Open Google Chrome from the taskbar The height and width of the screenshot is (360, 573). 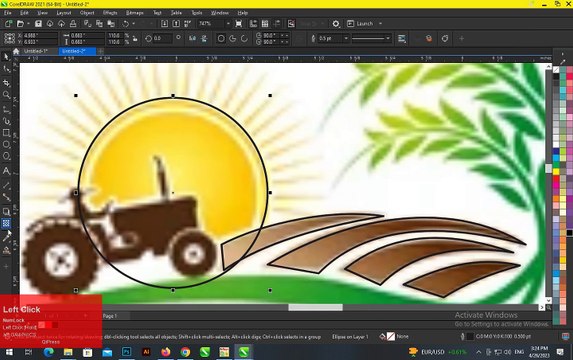[185, 352]
